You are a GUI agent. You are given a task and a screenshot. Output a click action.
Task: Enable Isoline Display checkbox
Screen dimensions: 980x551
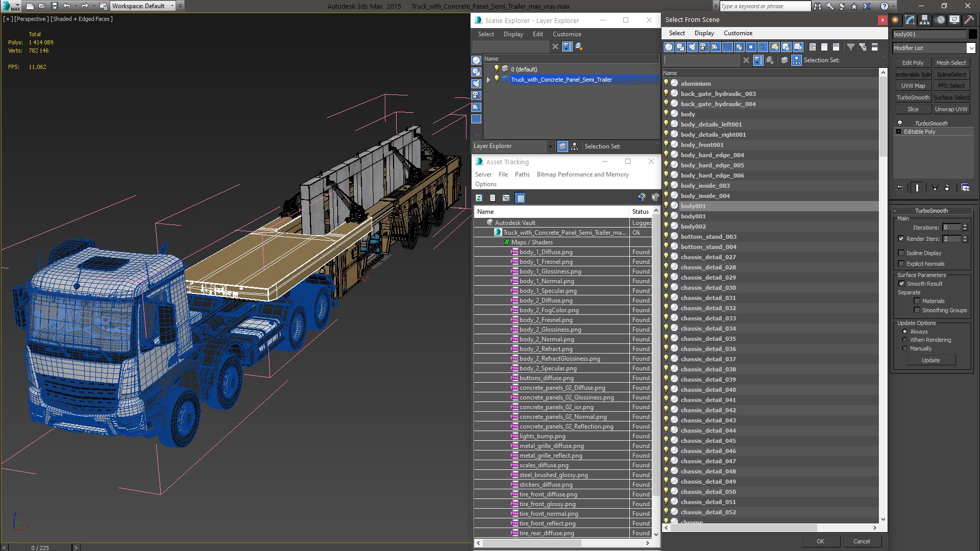click(901, 253)
